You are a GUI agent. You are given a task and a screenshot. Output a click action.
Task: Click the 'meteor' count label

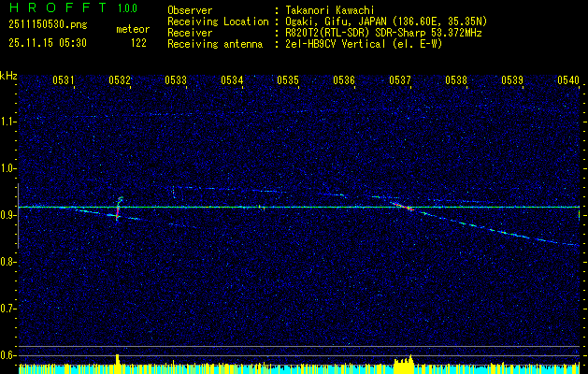point(133,29)
